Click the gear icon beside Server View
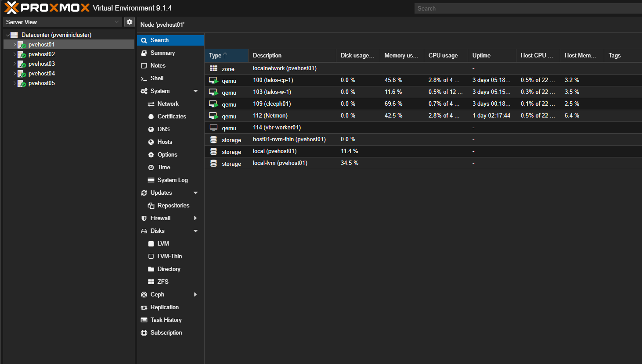Image resolution: width=642 pixels, height=364 pixels. (129, 22)
